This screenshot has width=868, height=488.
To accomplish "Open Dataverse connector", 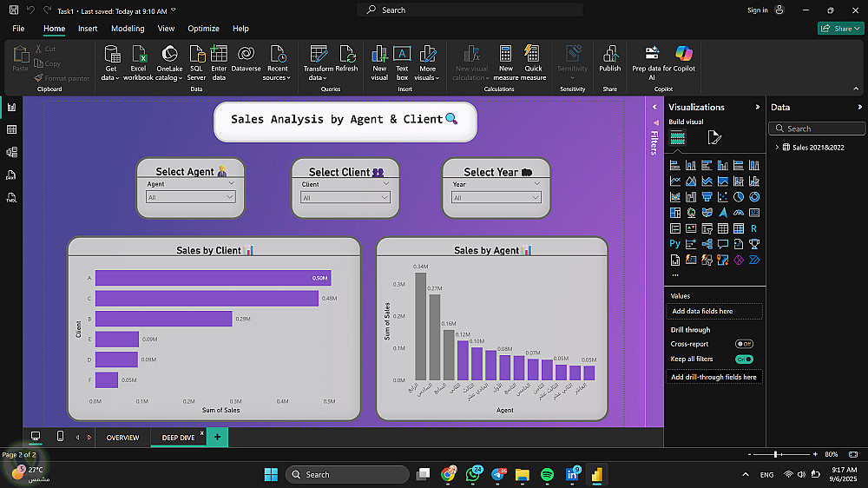I will [246, 59].
